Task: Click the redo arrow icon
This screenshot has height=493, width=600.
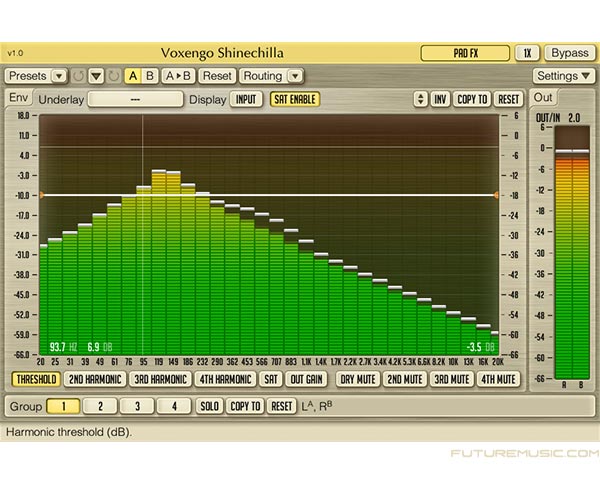Action: (x=114, y=76)
